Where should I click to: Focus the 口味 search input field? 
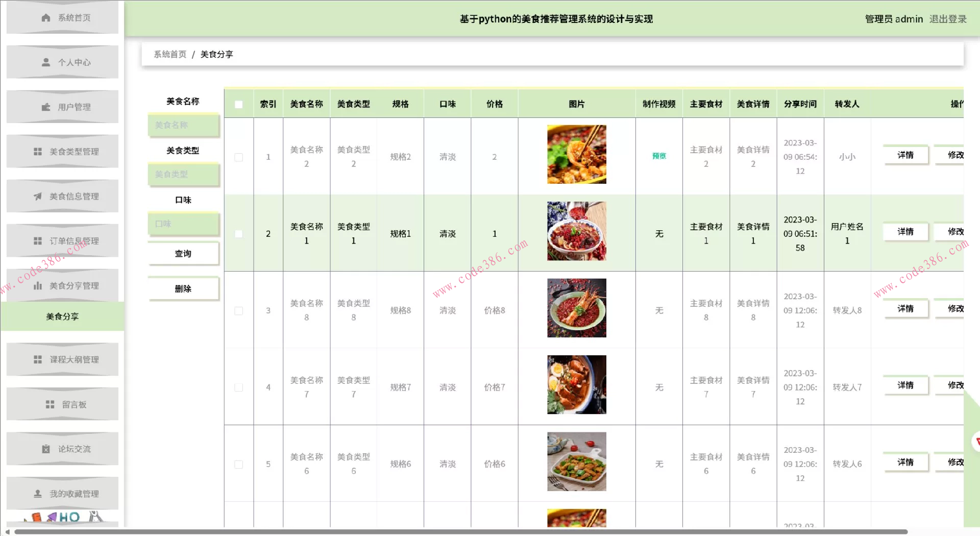183,224
